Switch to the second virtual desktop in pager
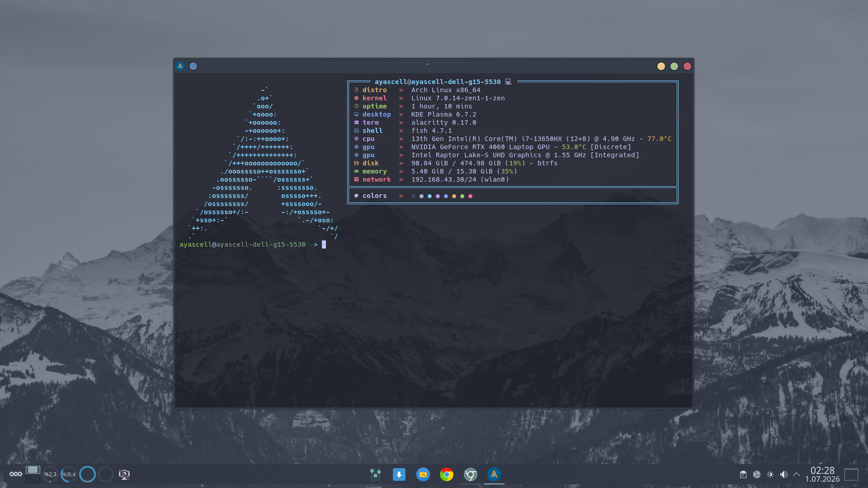This screenshot has height=488, width=868. (33, 479)
